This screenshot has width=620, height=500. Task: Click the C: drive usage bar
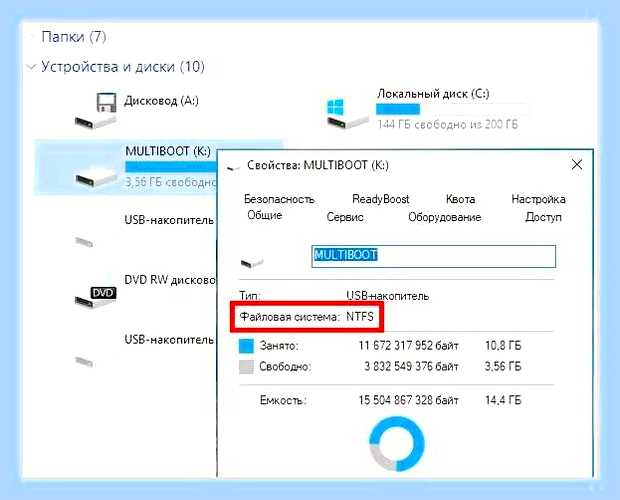452,109
